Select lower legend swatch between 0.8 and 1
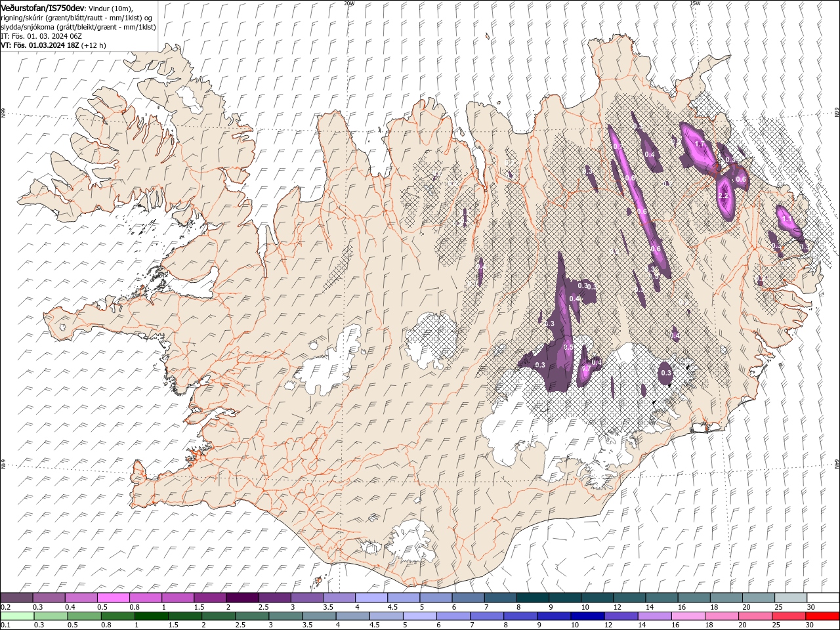840x630 pixels. click(x=117, y=616)
